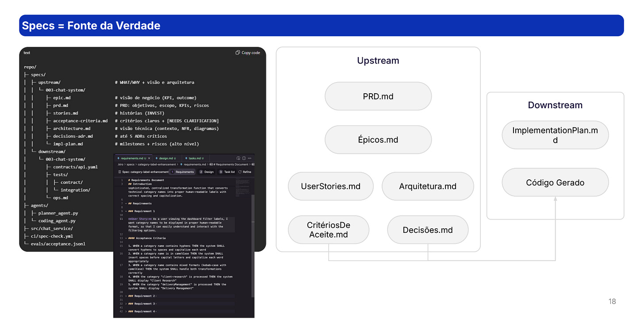Click the Upstream group title
644x326 pixels.
(378, 61)
